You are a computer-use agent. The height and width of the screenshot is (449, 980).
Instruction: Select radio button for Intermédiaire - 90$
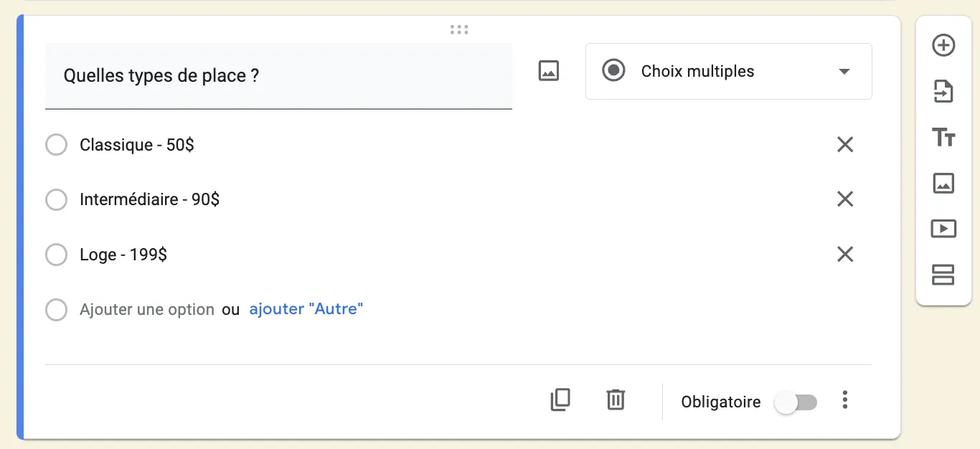[56, 199]
